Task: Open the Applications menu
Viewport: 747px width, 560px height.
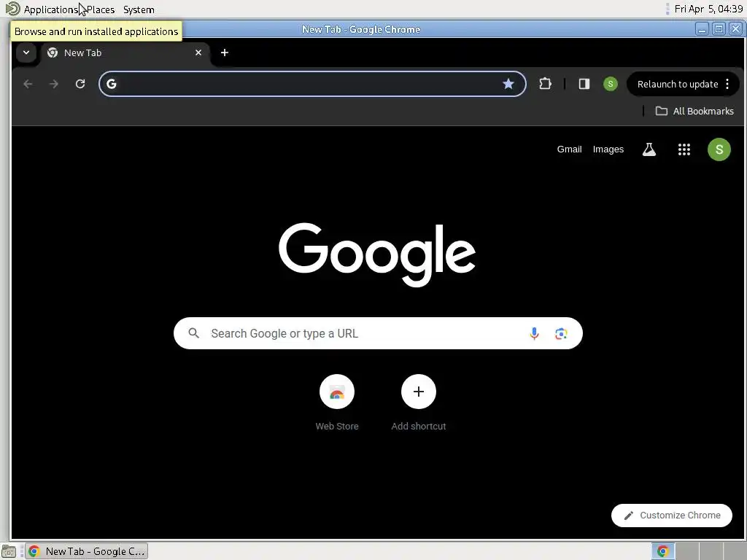Action: coord(50,9)
